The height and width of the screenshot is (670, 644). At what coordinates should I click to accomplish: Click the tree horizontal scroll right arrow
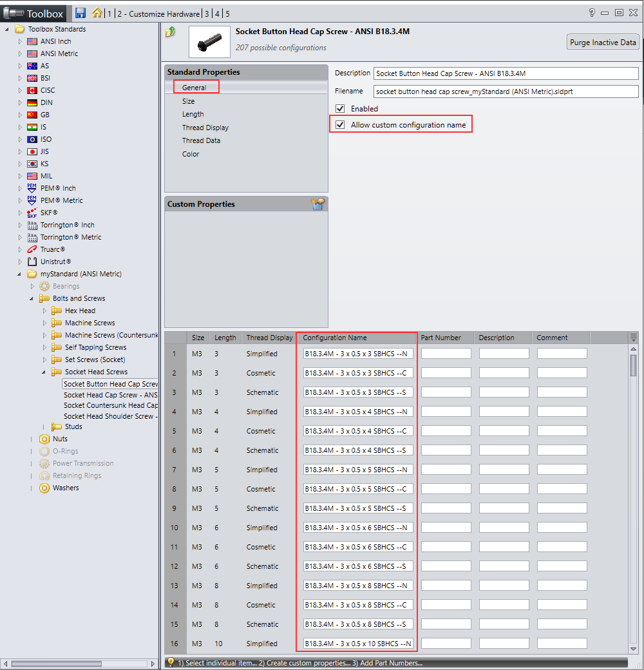click(x=153, y=664)
